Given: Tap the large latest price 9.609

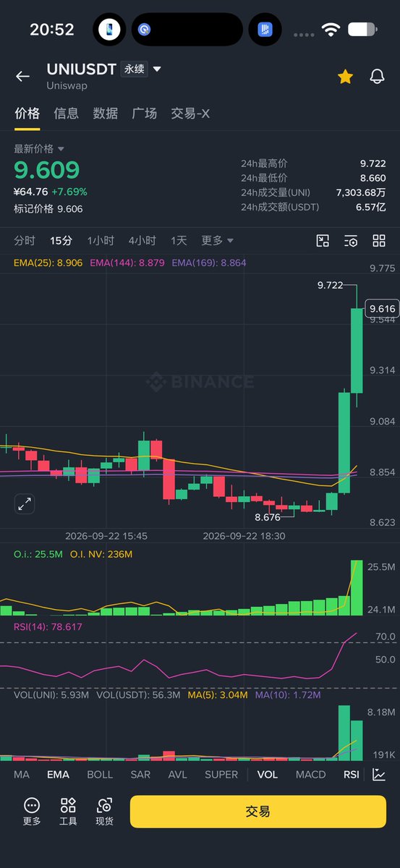Looking at the screenshot, I should coord(47,170).
